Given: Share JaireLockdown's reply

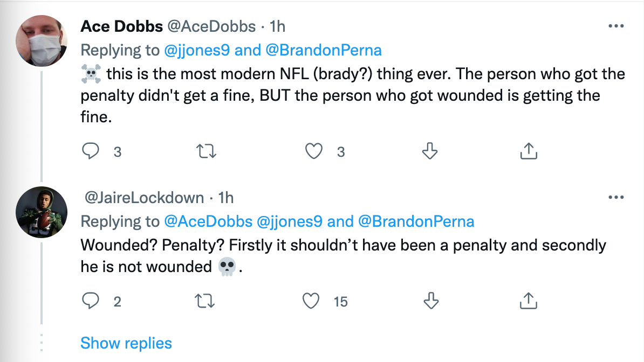Looking at the screenshot, I should (x=529, y=301).
